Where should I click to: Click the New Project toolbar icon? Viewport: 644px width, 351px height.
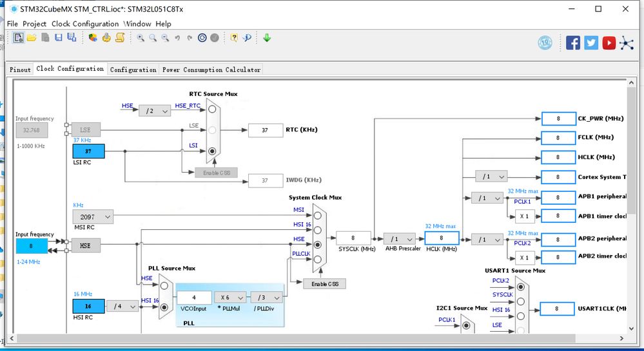pyautogui.click(x=18, y=38)
